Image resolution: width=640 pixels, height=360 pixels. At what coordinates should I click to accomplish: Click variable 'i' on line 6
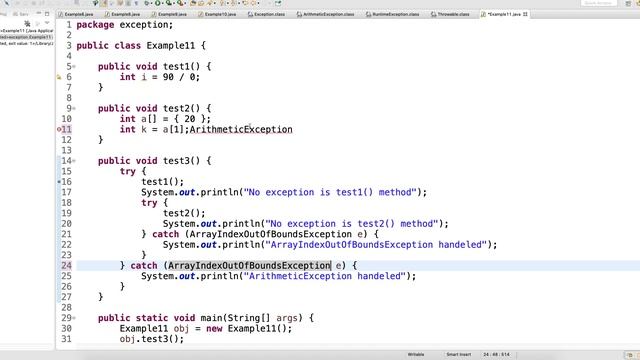[144, 77]
